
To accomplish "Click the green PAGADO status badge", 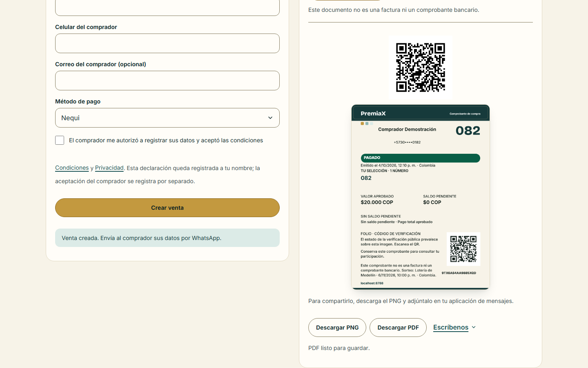I will pyautogui.click(x=421, y=158).
